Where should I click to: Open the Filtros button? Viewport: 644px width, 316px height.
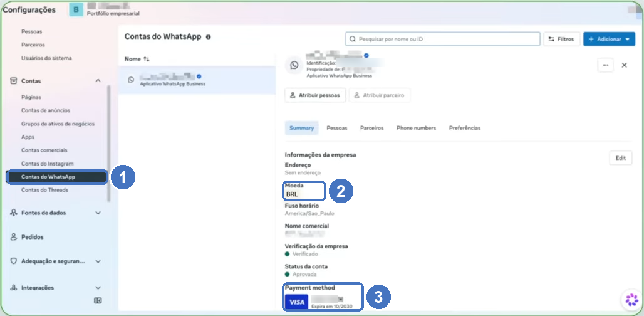(x=561, y=39)
